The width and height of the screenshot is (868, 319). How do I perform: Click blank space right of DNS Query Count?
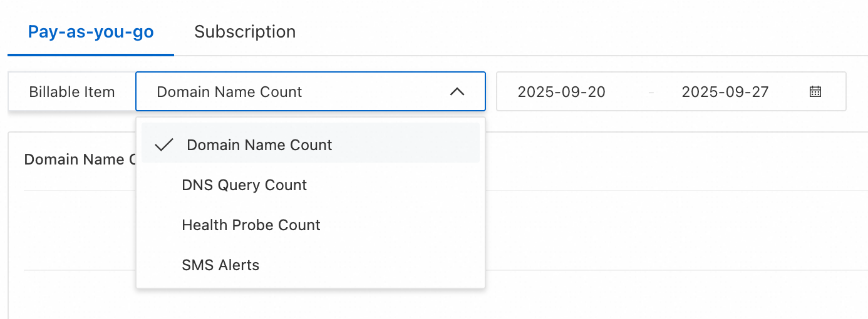click(x=395, y=185)
